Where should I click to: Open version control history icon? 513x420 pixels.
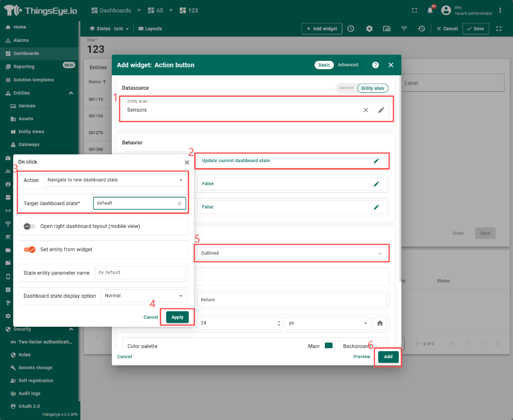[x=422, y=29]
